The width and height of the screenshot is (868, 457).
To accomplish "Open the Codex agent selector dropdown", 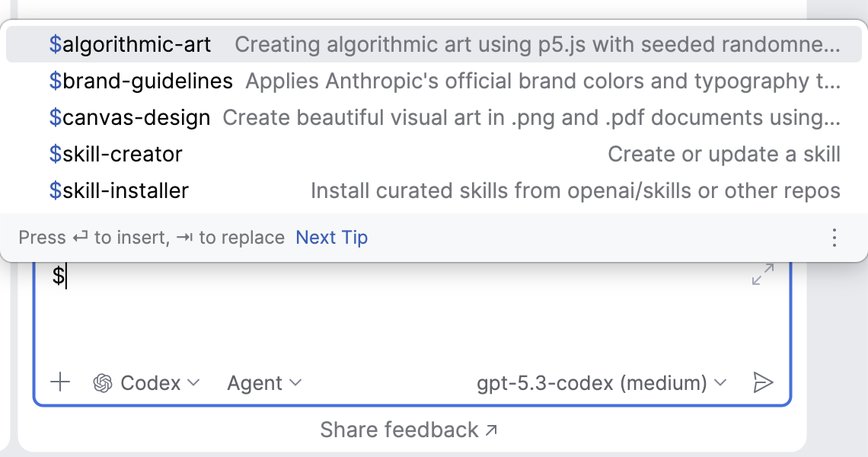I will click(147, 382).
